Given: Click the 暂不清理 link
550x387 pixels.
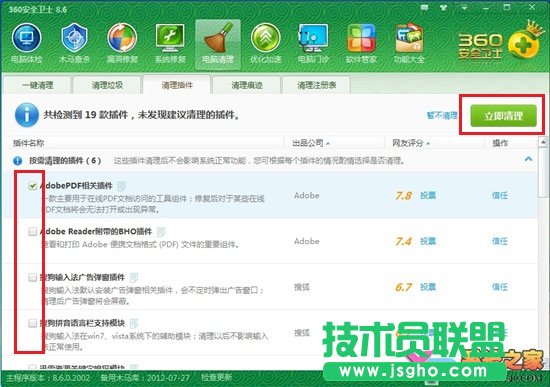Looking at the screenshot, I should (442, 115).
